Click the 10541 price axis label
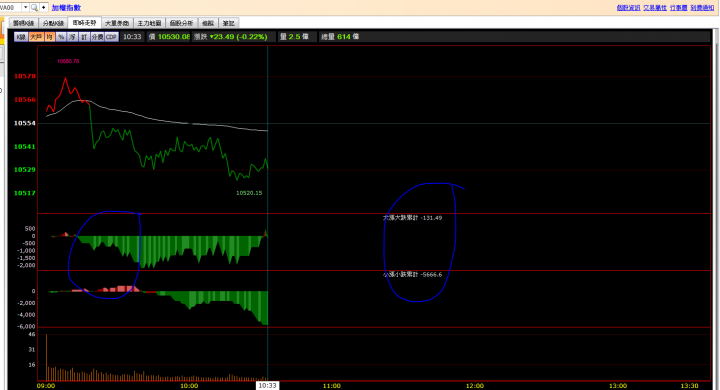Viewport: 720px width, 390px height. pos(24,147)
